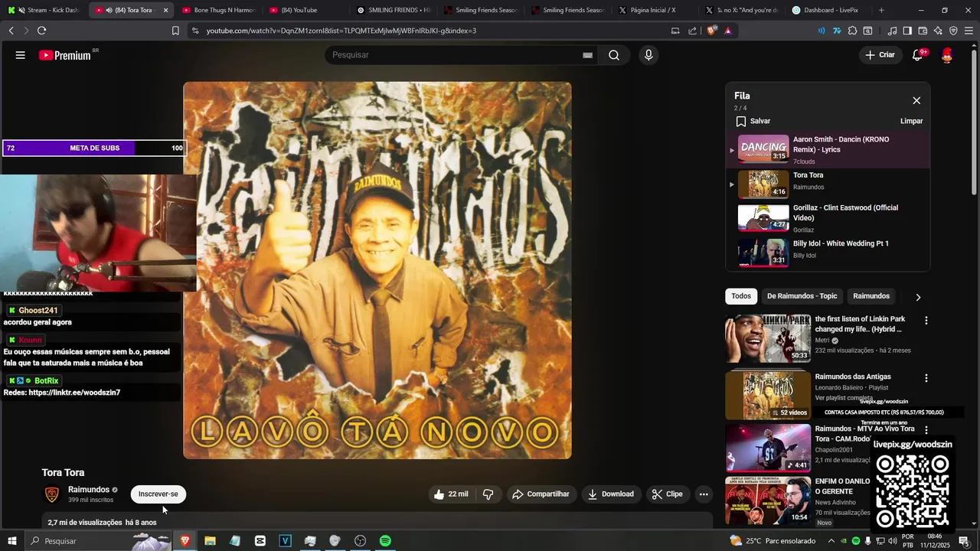980x551 pixels.
Task: Open the browser main hamburger menu
Action: pos(969,31)
